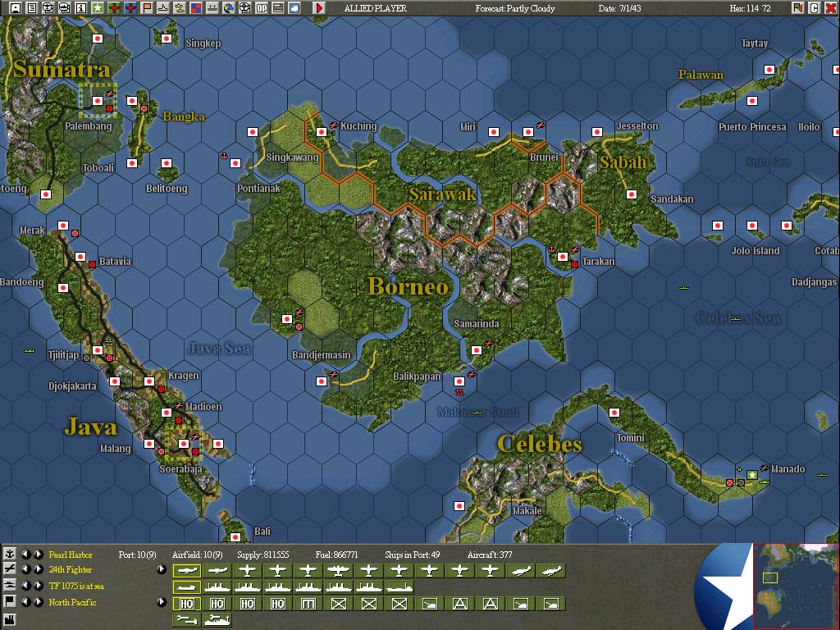Expand the air group row arrow
The image size is (840, 630).
pos(162,569)
